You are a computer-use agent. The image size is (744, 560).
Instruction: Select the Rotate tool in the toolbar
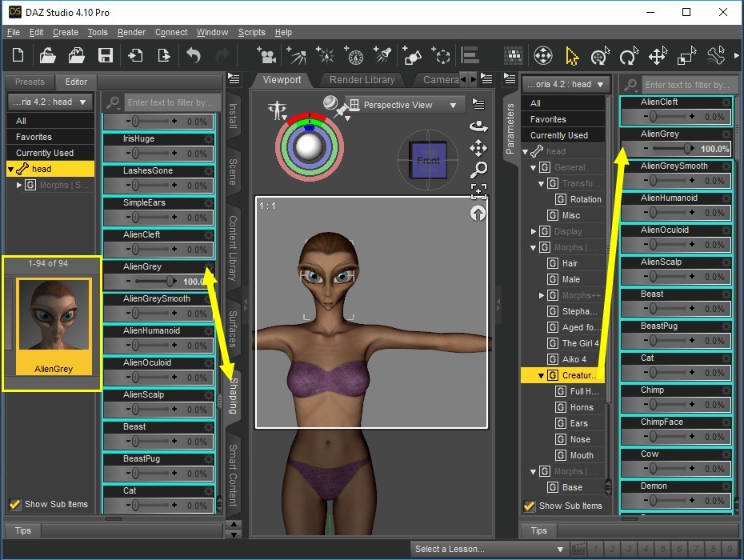point(629,56)
